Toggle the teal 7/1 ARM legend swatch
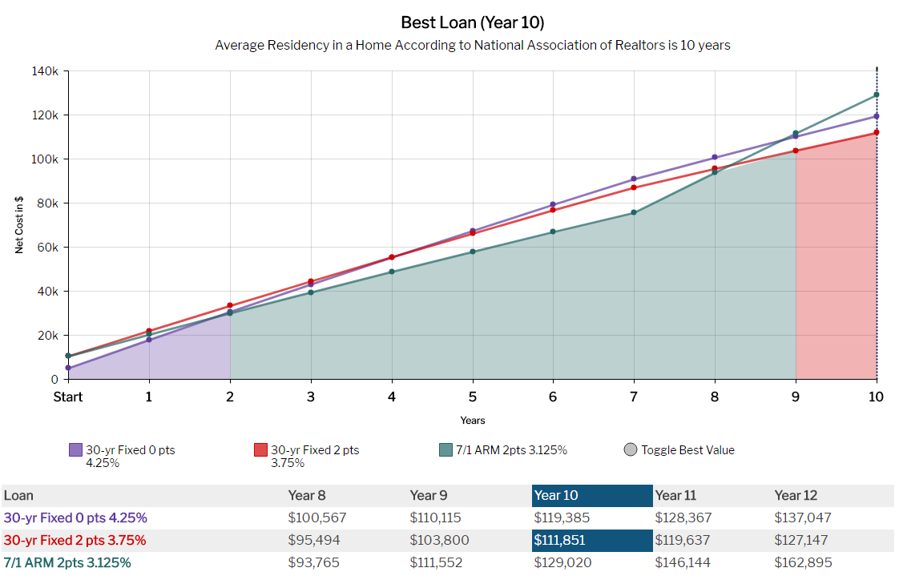 [445, 450]
